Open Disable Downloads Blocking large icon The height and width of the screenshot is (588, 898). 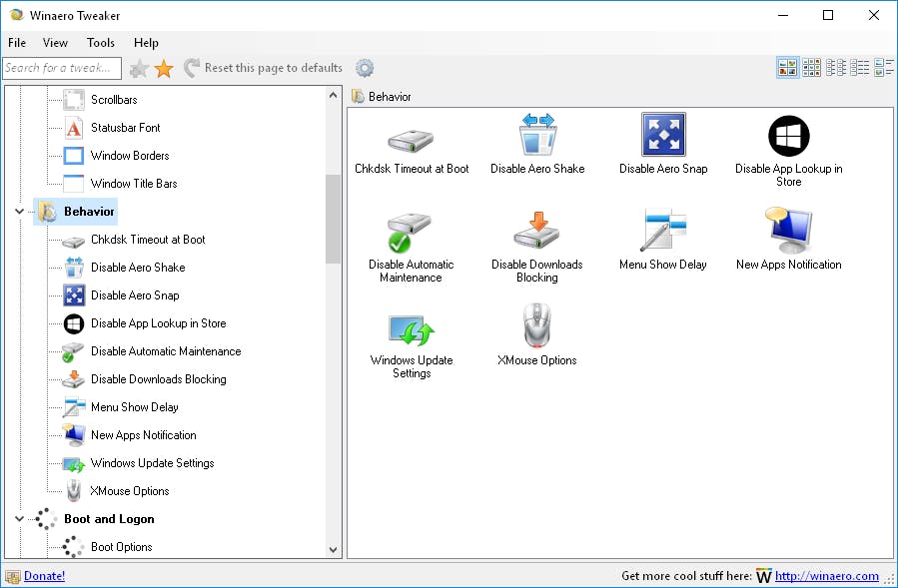[536, 230]
